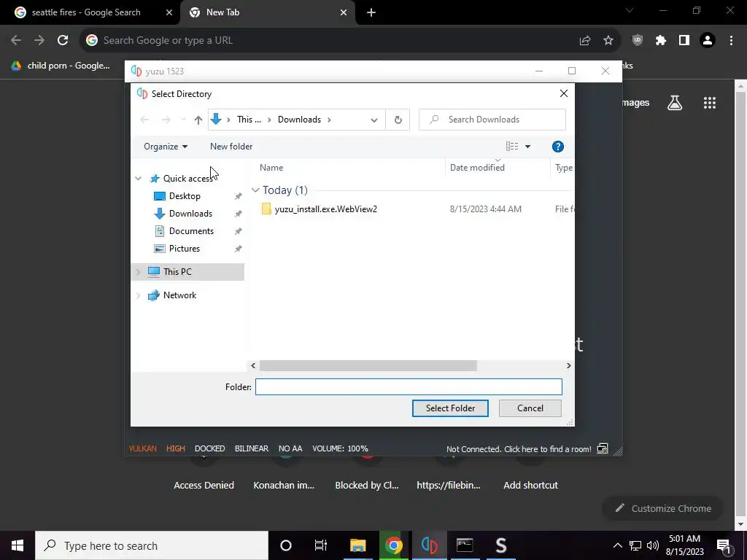Viewport: 747px width, 560px height.
Task: Click the back arrow in file dialog
Action: tap(145, 120)
